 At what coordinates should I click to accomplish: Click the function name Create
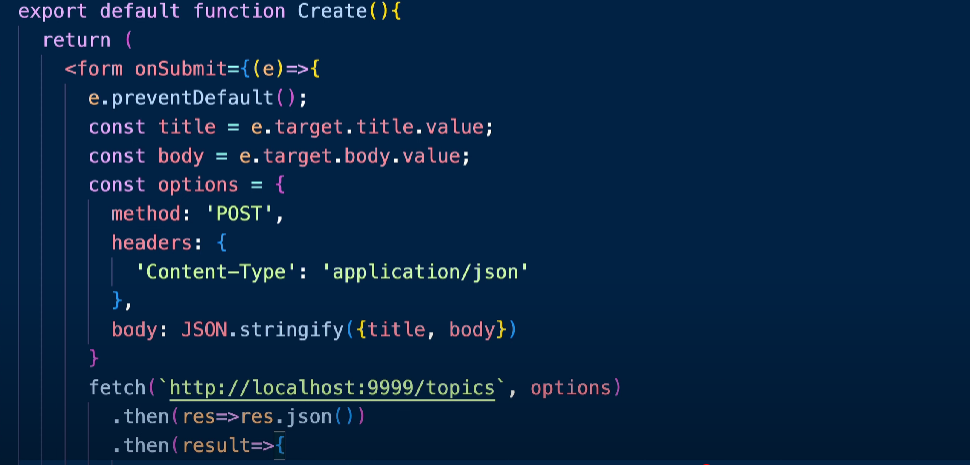(x=332, y=11)
